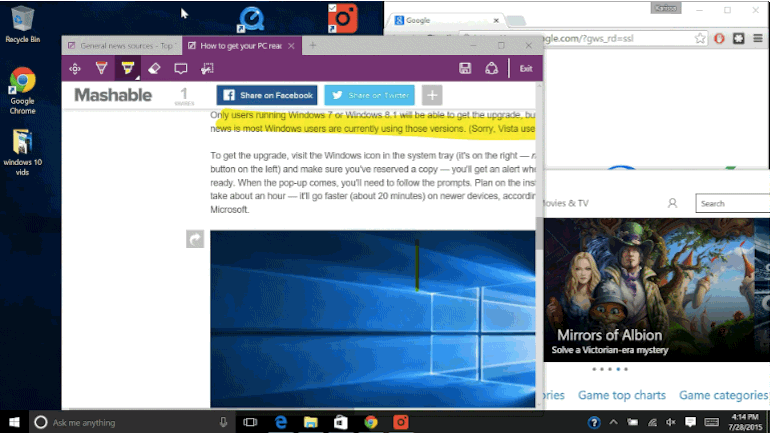
Task: Add a typed note with the comment tool
Action: 181,69
